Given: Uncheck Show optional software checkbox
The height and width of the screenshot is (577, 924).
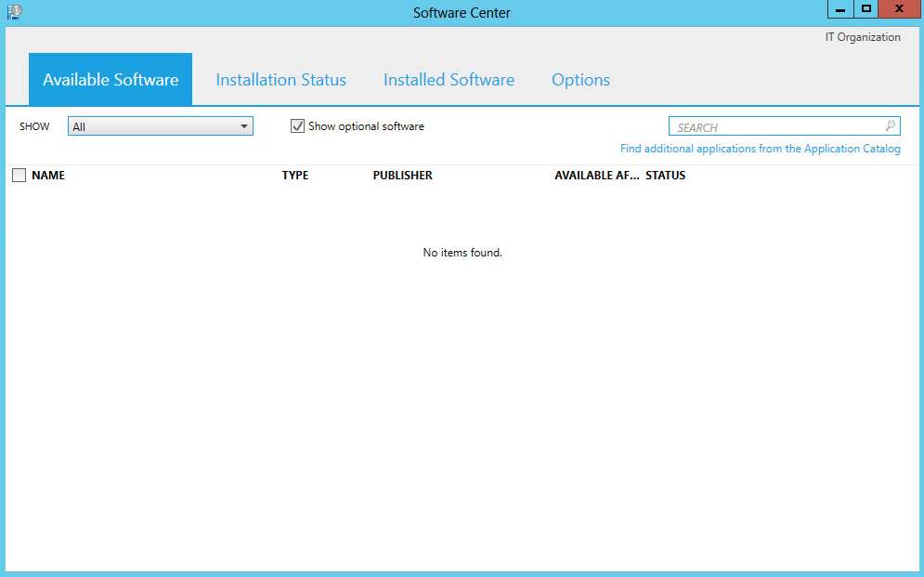Looking at the screenshot, I should (x=297, y=126).
